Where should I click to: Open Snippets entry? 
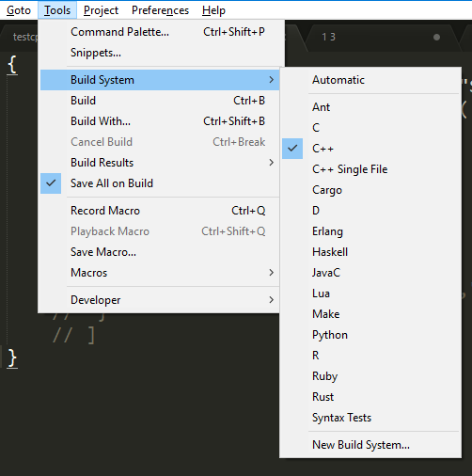click(x=160, y=53)
